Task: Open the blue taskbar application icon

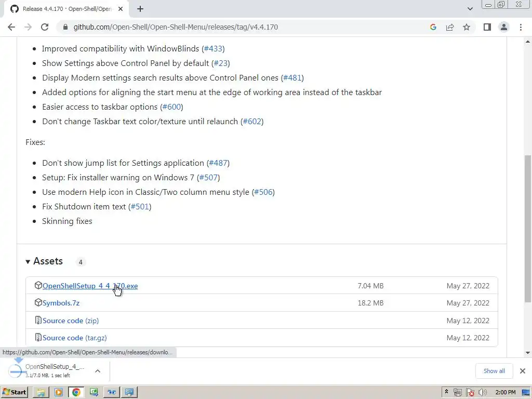Action: click(112, 392)
